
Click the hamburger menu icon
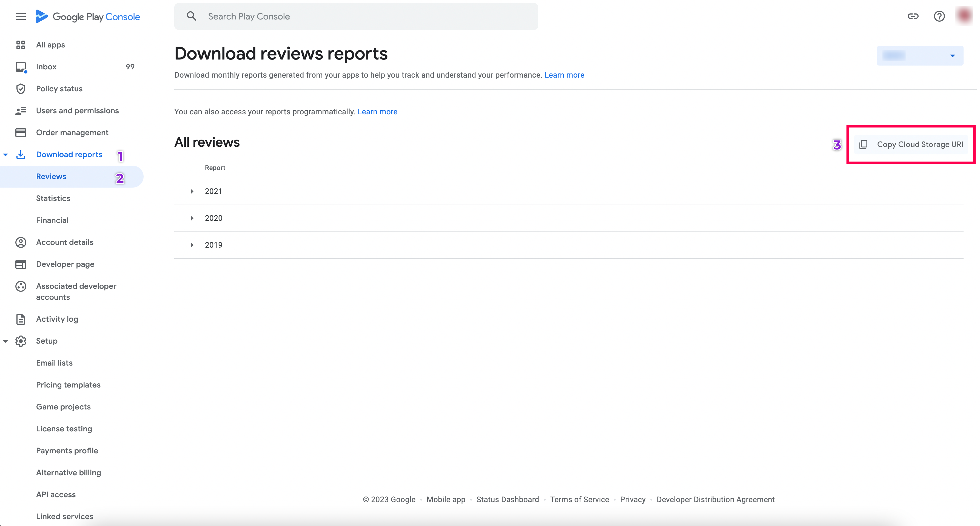tap(21, 16)
